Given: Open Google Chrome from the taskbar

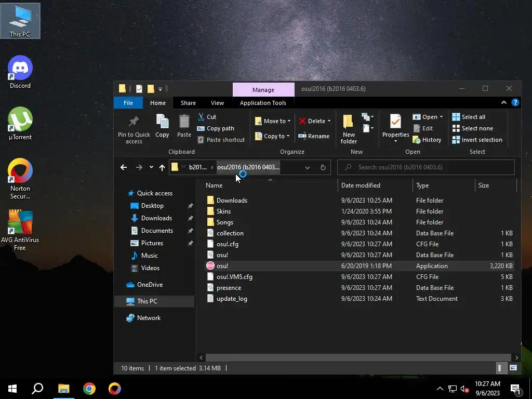Looking at the screenshot, I should 89,389.
